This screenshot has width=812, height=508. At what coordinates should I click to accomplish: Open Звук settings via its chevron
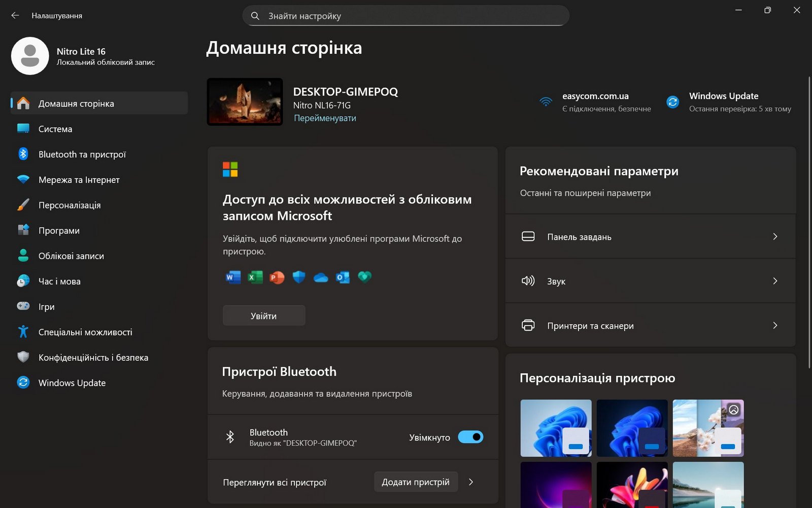pos(774,281)
